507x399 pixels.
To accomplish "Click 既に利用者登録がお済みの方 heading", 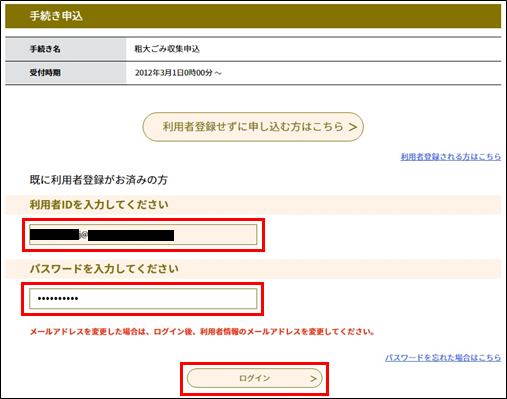I will click(x=98, y=180).
